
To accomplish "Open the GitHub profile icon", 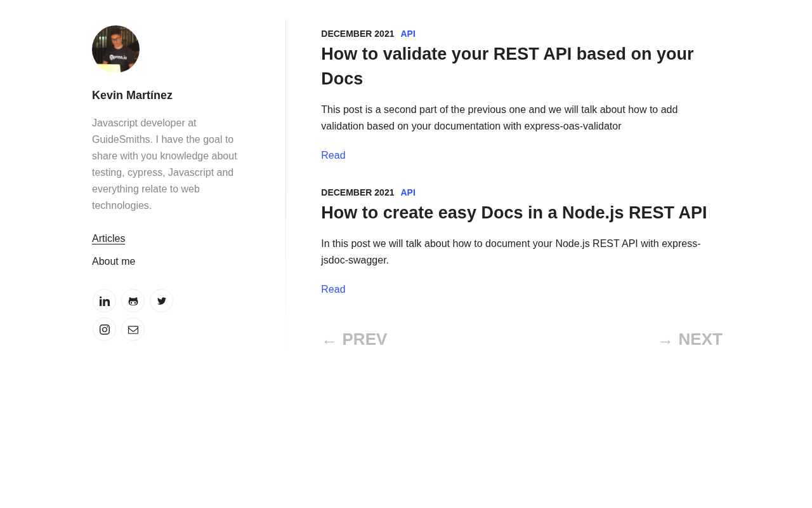I will pyautogui.click(x=133, y=301).
